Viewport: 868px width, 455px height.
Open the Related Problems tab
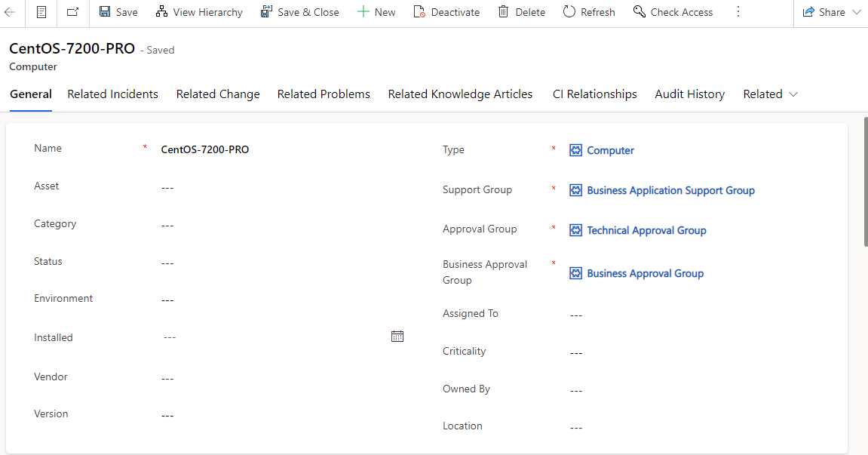[x=324, y=94]
